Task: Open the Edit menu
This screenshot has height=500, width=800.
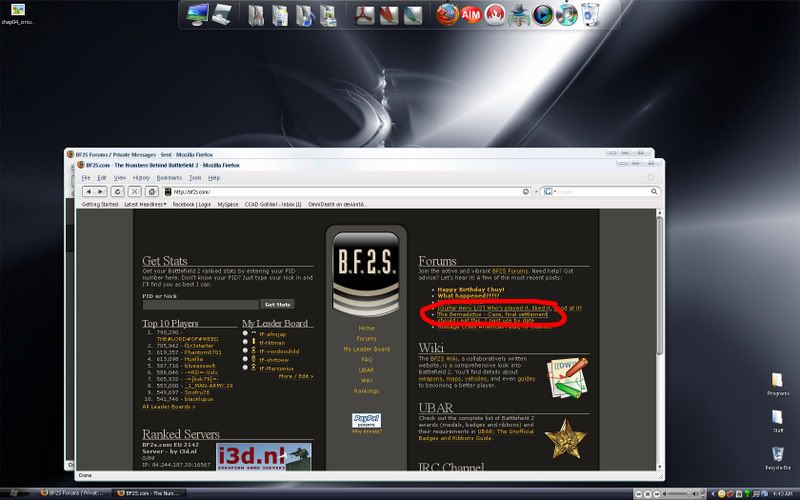Action: point(102,178)
